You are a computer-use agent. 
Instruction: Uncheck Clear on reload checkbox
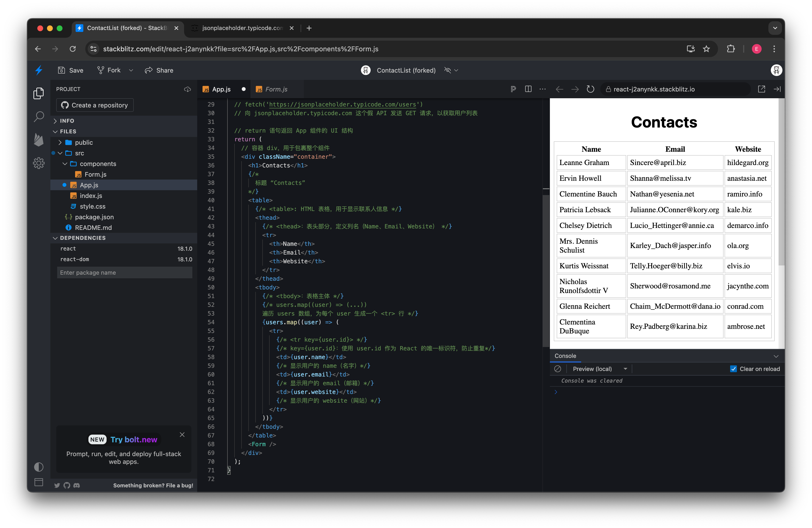[x=733, y=369]
